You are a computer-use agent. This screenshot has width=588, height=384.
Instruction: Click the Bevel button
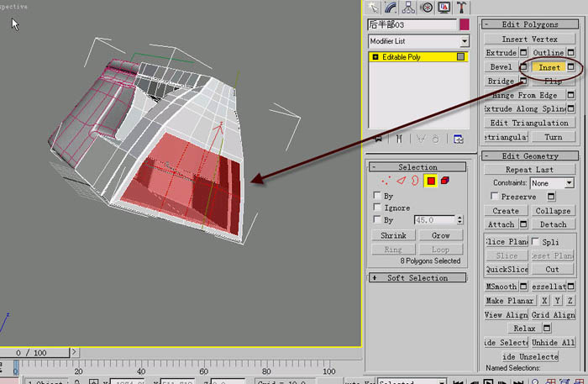click(501, 67)
